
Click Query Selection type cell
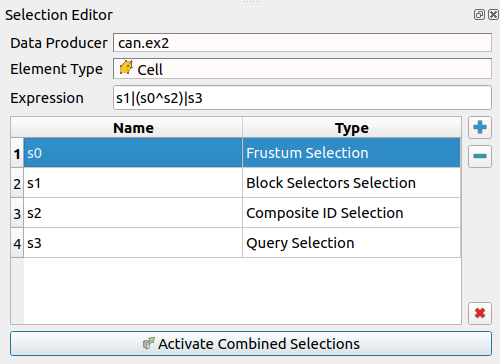click(x=352, y=243)
